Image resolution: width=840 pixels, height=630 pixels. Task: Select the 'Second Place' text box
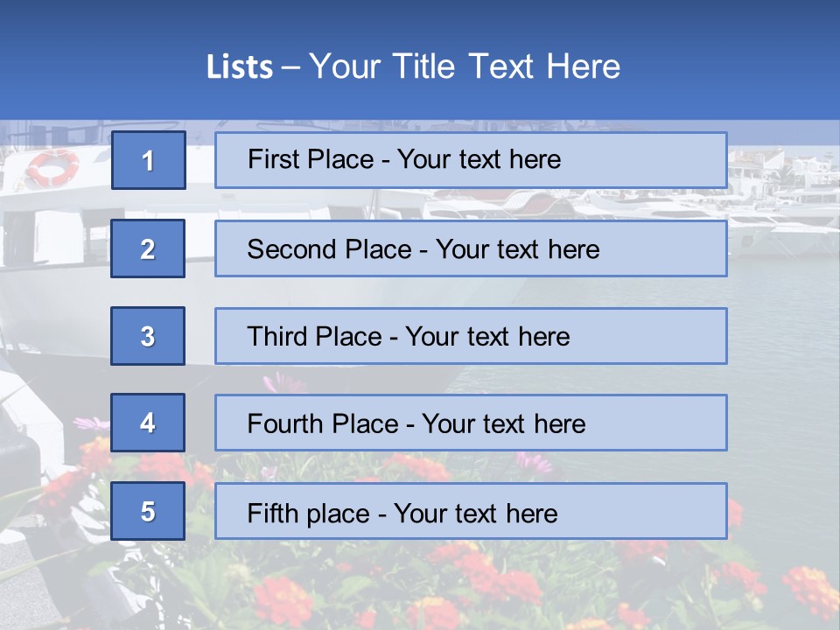point(471,248)
